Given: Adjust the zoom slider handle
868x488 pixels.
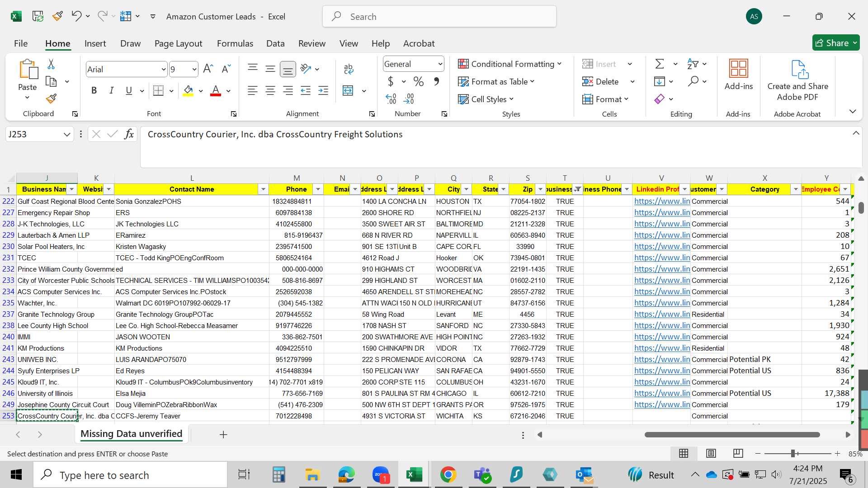Looking at the screenshot, I should 793,453.
